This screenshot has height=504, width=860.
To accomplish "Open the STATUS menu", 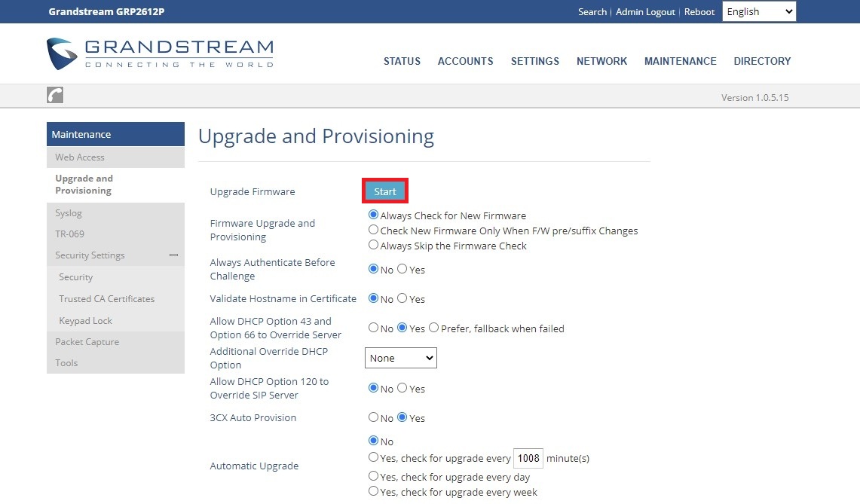I will click(402, 61).
